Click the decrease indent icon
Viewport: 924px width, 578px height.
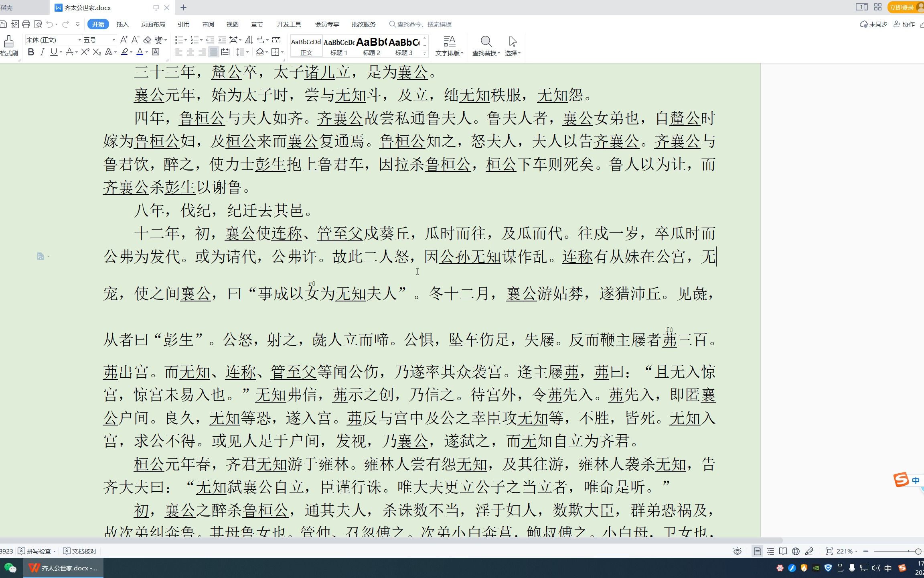pos(210,40)
